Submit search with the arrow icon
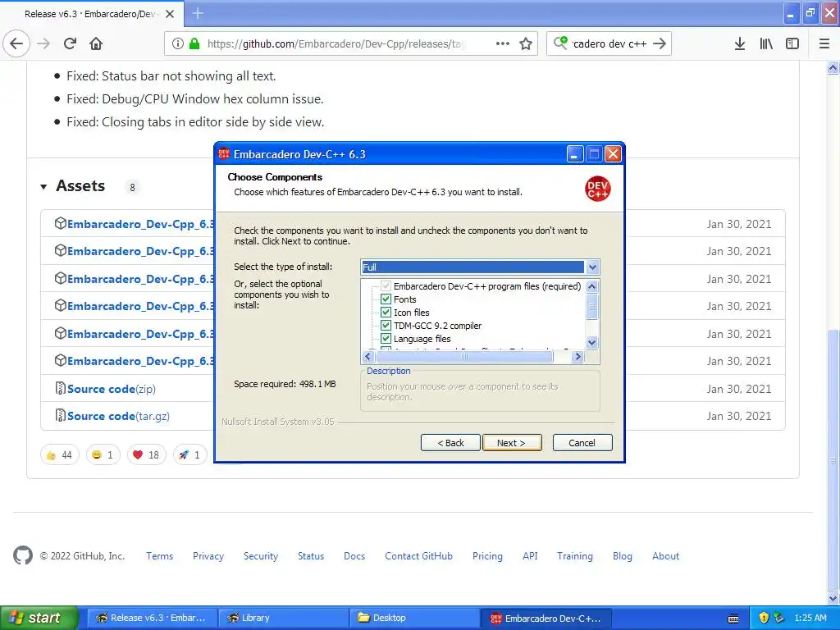The image size is (840, 630). [x=660, y=43]
